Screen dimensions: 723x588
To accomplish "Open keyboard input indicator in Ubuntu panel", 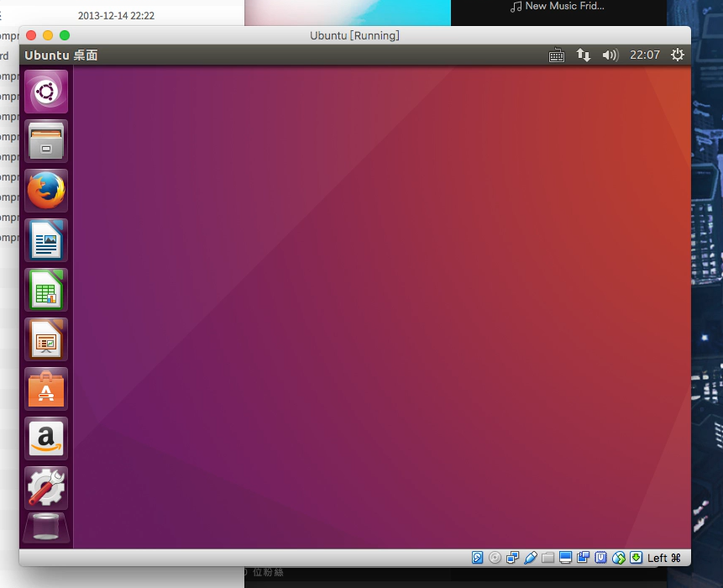I will pyautogui.click(x=557, y=55).
